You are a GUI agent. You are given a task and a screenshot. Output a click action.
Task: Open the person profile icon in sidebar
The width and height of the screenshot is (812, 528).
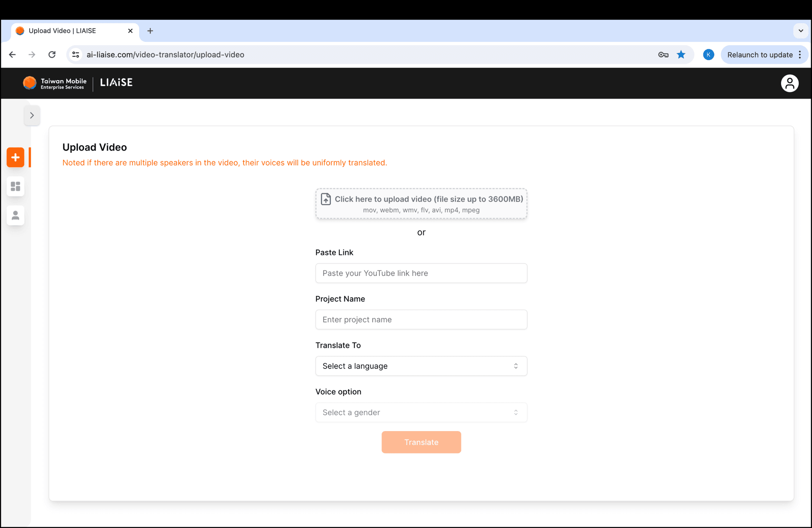click(16, 216)
